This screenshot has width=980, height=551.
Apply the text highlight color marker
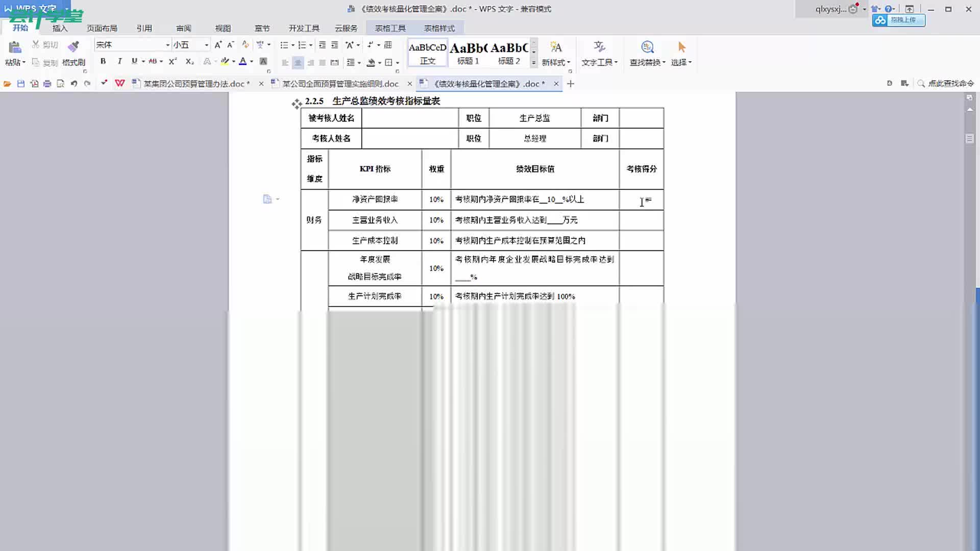coord(225,61)
